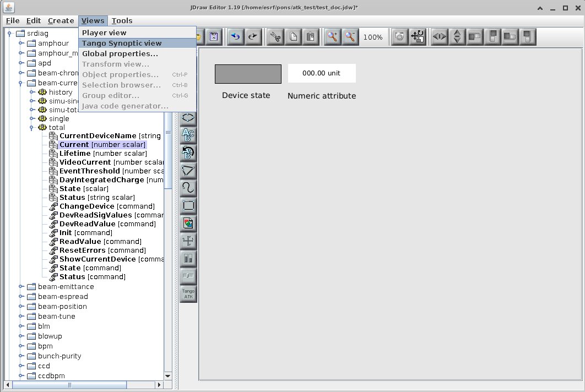Screen dimensions: 585x392
Task: Click the Copy toolbar icon
Action: tap(293, 36)
